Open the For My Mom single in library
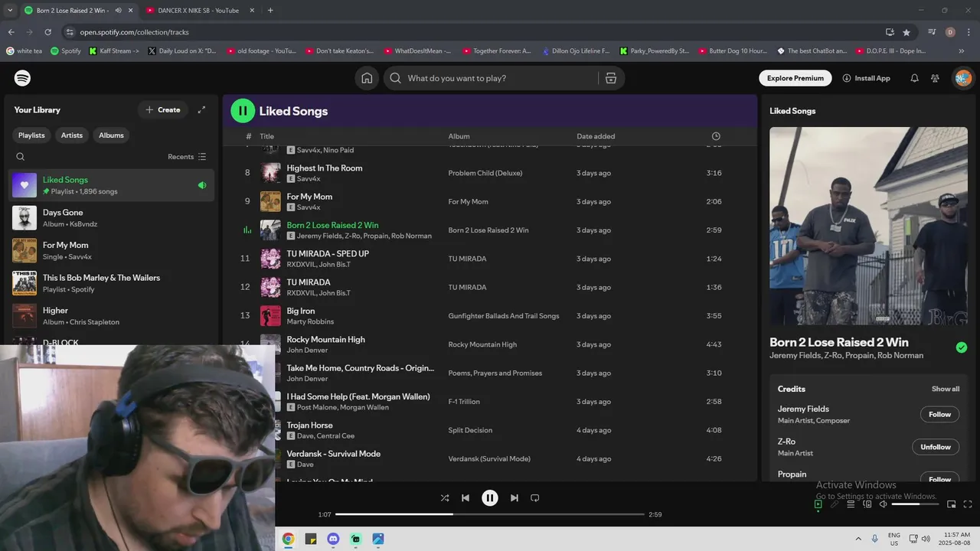The width and height of the screenshot is (980, 551). click(x=112, y=251)
